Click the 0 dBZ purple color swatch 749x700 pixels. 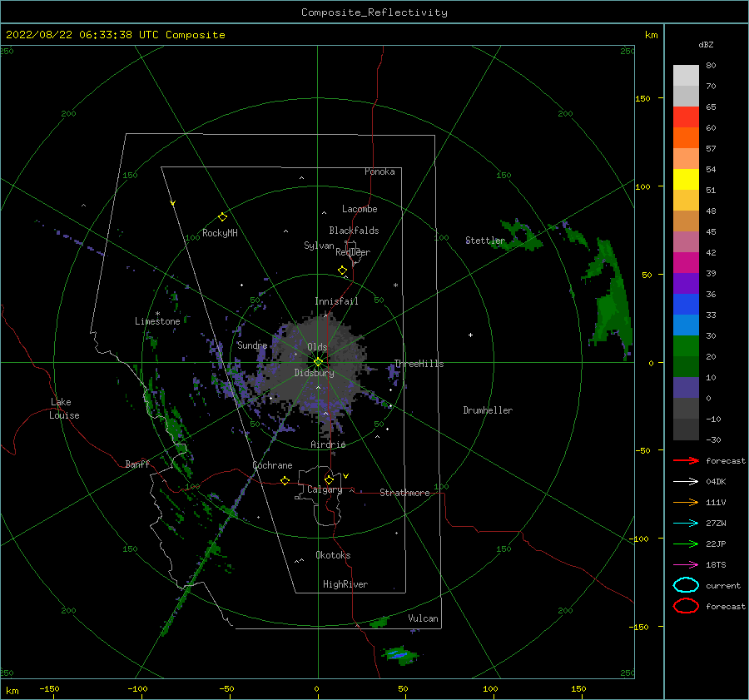point(686,388)
